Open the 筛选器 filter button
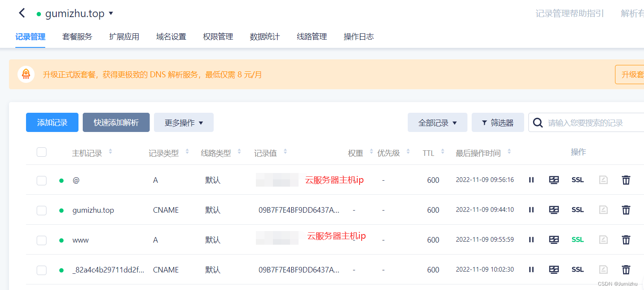This screenshot has height=290, width=644. click(x=498, y=123)
